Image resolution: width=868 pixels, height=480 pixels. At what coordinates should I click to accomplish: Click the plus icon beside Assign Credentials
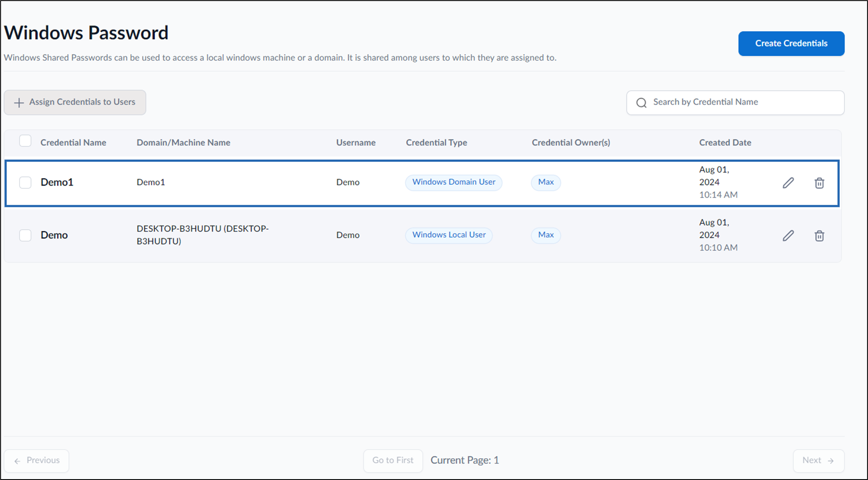click(x=19, y=103)
